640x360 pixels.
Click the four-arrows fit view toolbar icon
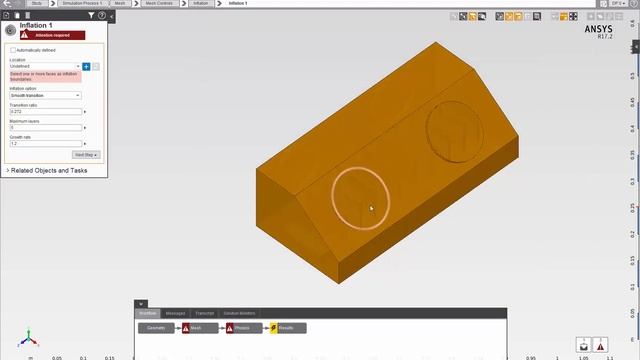pos(573,16)
